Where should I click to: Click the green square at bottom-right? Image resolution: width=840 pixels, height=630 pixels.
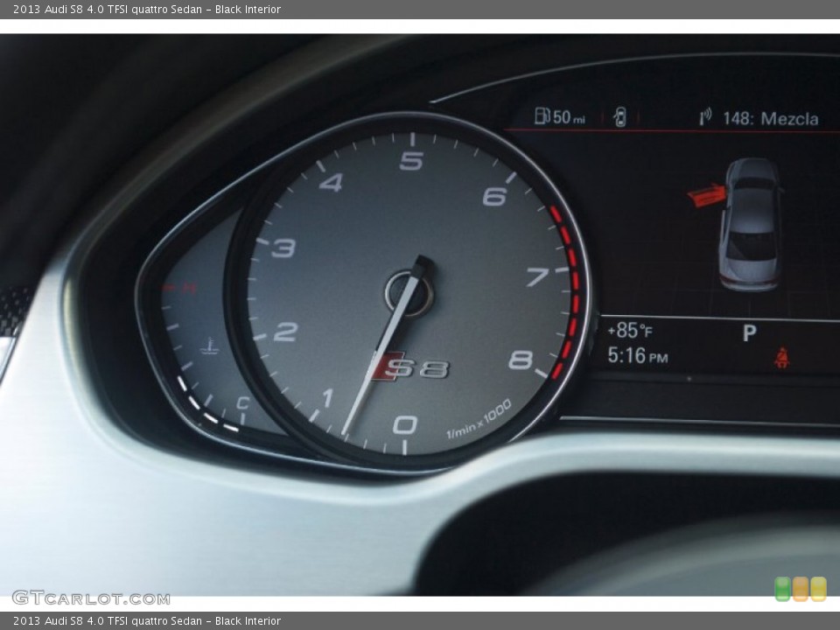click(x=782, y=588)
